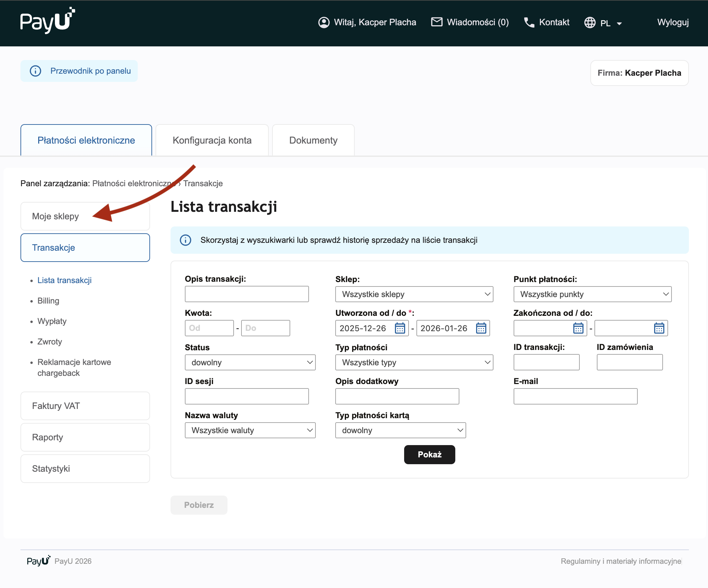Open calendar for Utworzona start date
The image size is (708, 588).
400,328
